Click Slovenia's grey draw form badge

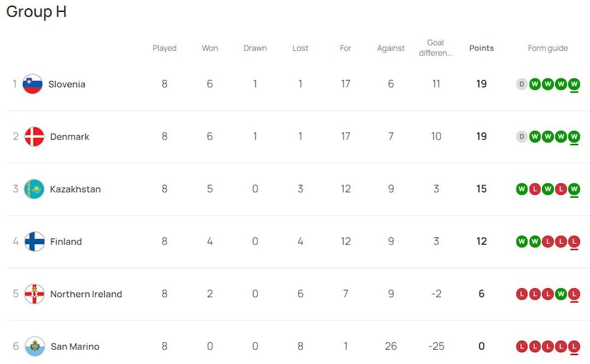522,84
